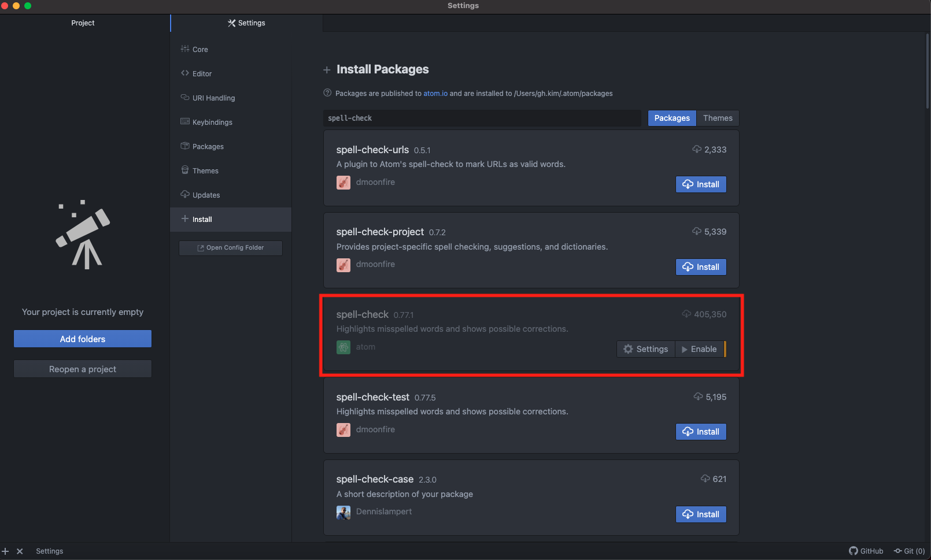Click the telescope illustration in Project pane
The width and height of the screenshot is (931, 560).
click(x=83, y=235)
